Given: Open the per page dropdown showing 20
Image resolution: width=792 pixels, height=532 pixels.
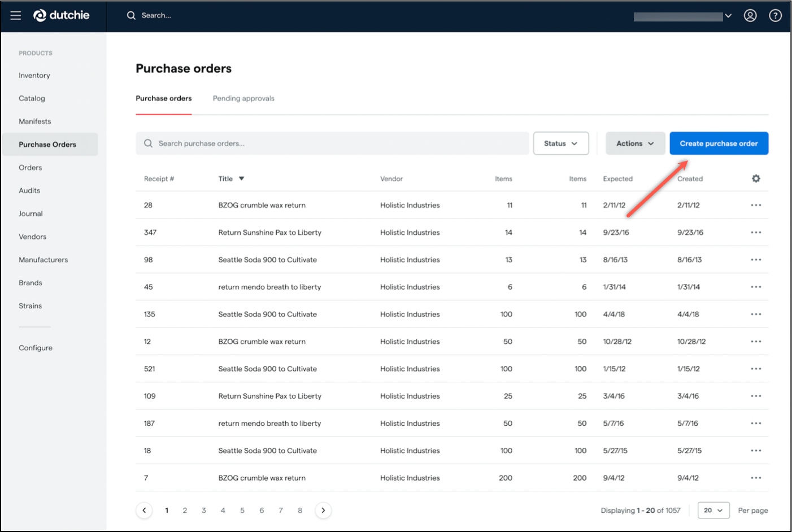Looking at the screenshot, I should (713, 510).
